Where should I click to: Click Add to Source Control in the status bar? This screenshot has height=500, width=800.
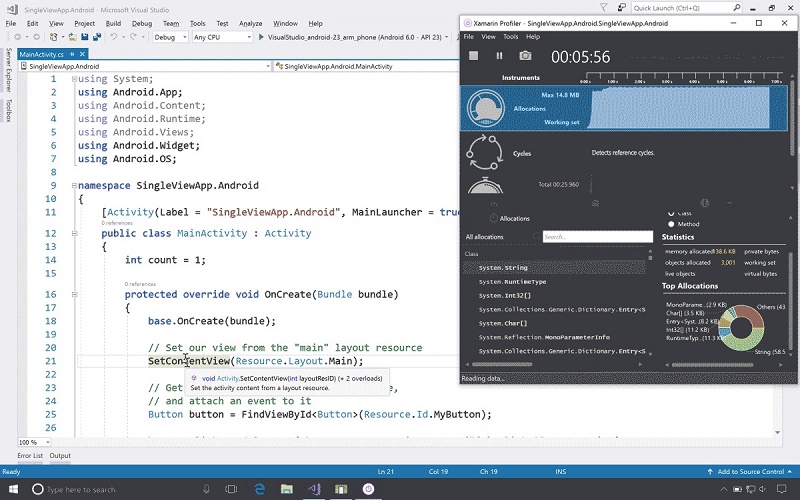[x=749, y=471]
